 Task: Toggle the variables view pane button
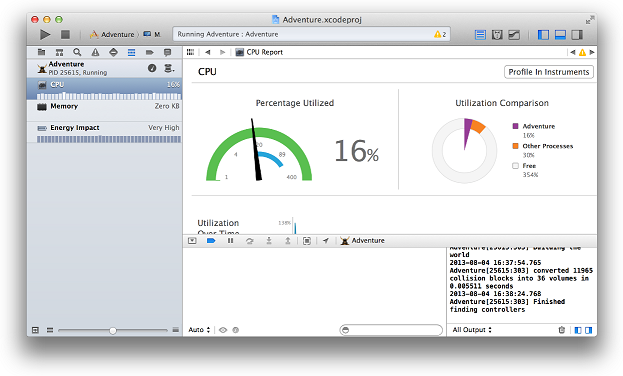click(578, 330)
